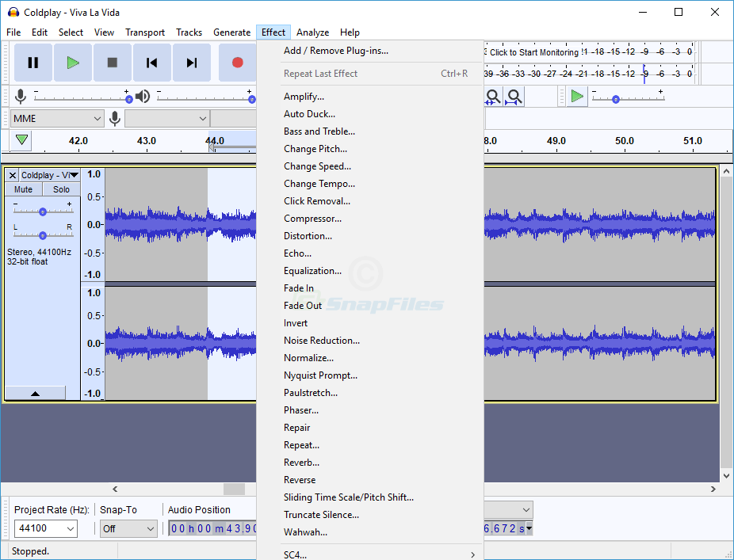Image resolution: width=734 pixels, height=560 pixels.
Task: Click Skip to Start
Action: (x=151, y=62)
